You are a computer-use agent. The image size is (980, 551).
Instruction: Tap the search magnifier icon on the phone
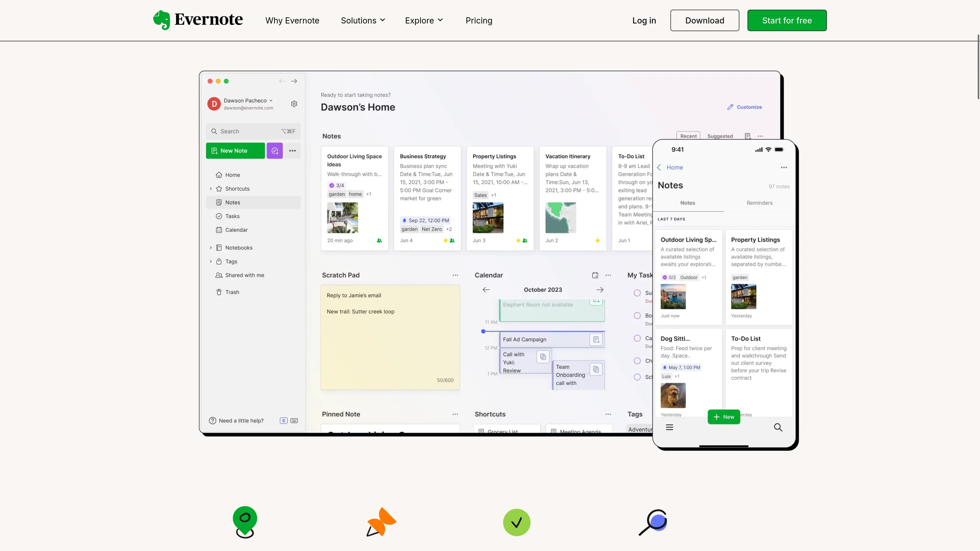coord(778,428)
